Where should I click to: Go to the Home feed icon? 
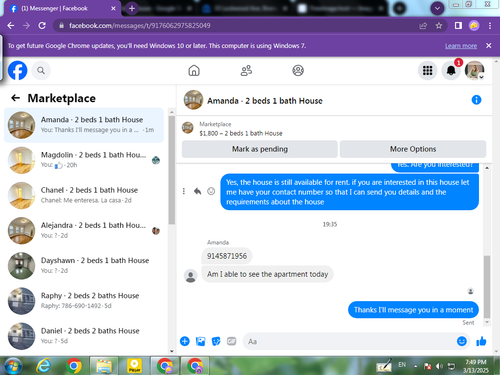click(194, 70)
